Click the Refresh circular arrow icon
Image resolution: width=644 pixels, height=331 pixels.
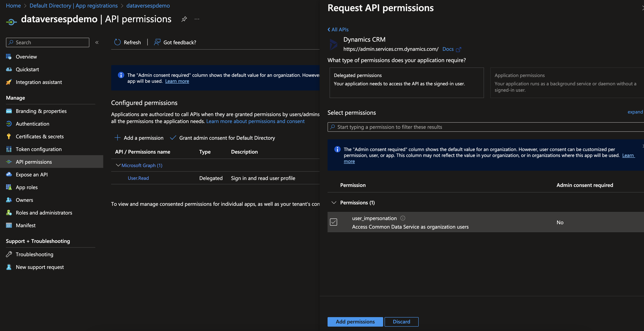coord(117,42)
